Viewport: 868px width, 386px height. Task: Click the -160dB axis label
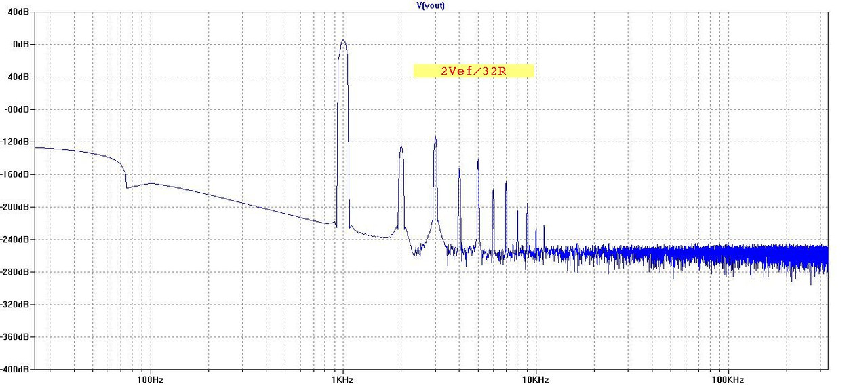(15, 174)
